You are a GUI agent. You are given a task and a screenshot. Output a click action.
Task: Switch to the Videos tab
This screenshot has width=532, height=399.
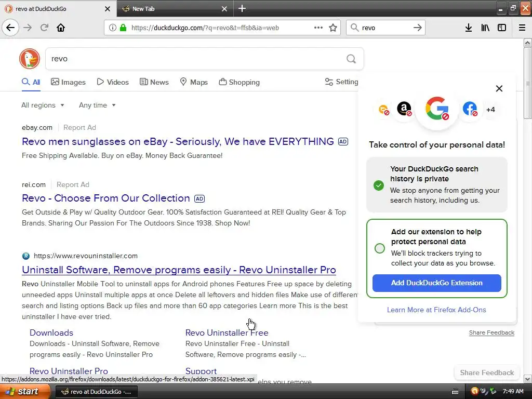click(x=113, y=82)
